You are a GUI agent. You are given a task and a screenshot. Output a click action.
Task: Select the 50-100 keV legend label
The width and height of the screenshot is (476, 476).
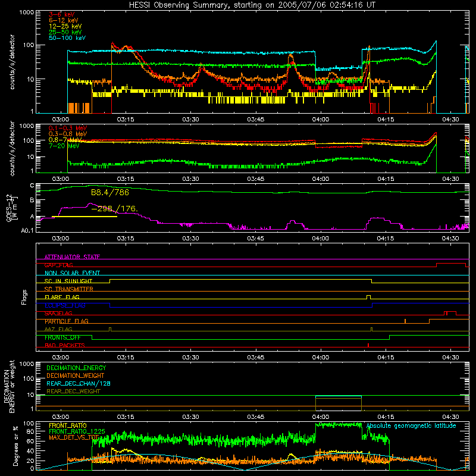67,38
